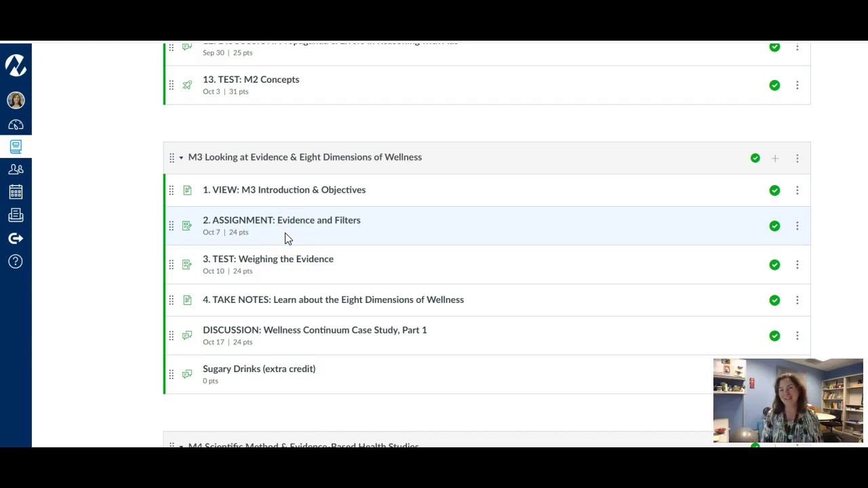Click the page icon for VIEW: M3 Introduction
This screenshot has height=488, width=868.
point(187,190)
